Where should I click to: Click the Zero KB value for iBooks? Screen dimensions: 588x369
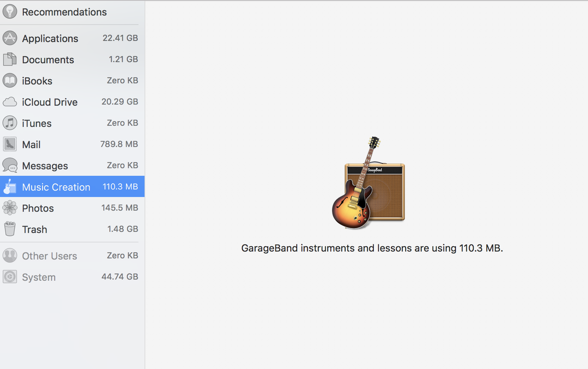[123, 80]
